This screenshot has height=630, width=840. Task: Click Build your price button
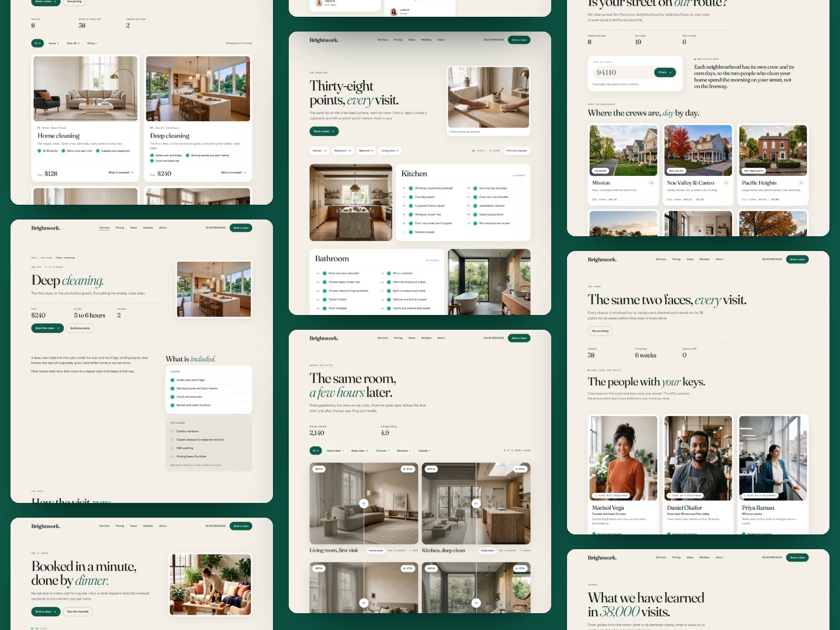click(80, 328)
